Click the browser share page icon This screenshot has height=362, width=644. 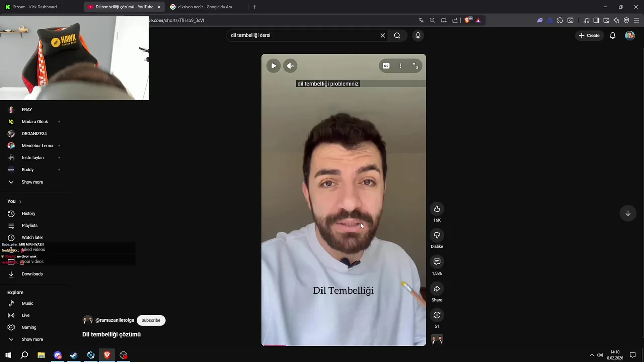point(455,20)
